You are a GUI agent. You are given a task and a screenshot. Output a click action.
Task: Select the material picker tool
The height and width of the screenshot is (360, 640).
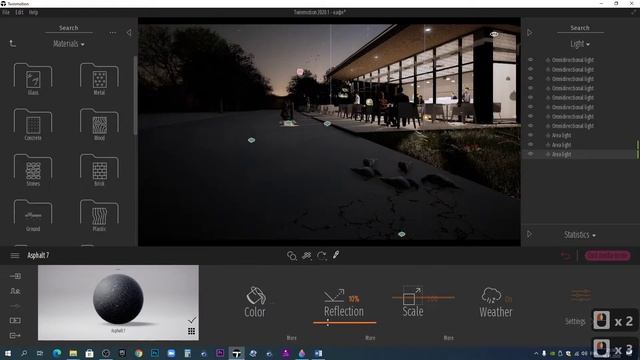pos(291,256)
